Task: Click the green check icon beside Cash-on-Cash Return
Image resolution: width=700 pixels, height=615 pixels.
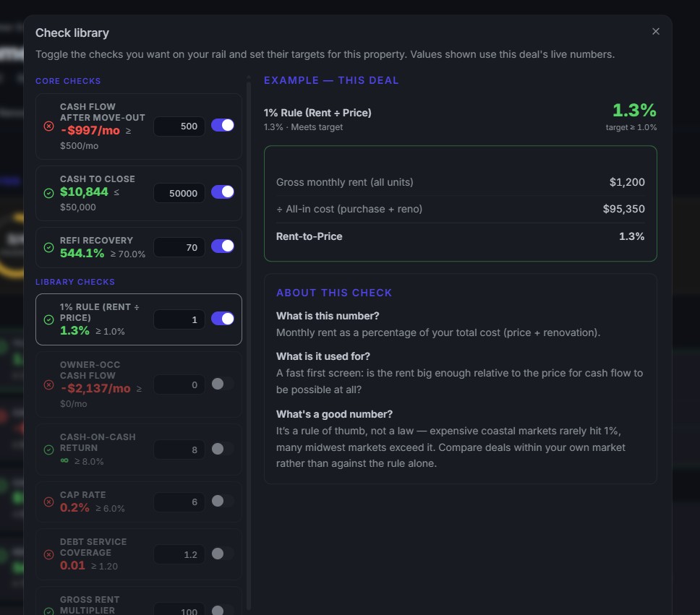Action: [49, 450]
